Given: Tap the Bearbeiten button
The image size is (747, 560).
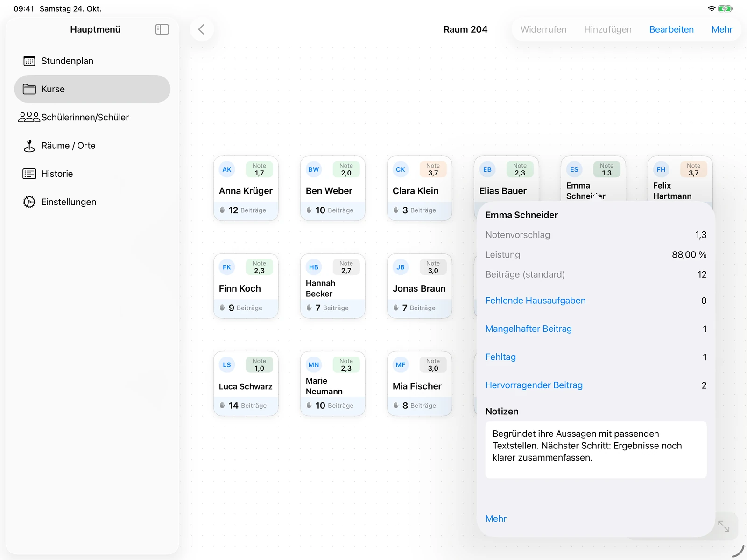Looking at the screenshot, I should click(671, 29).
